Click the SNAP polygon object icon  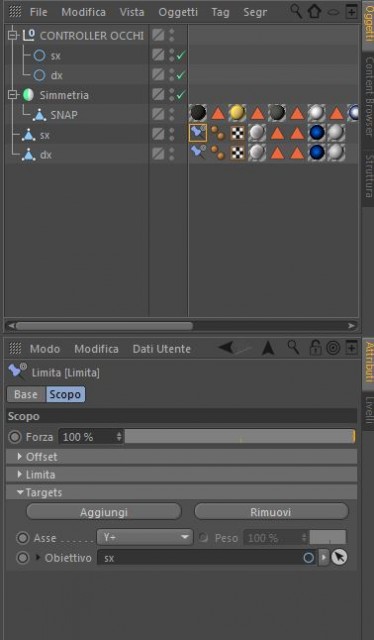(x=40, y=115)
